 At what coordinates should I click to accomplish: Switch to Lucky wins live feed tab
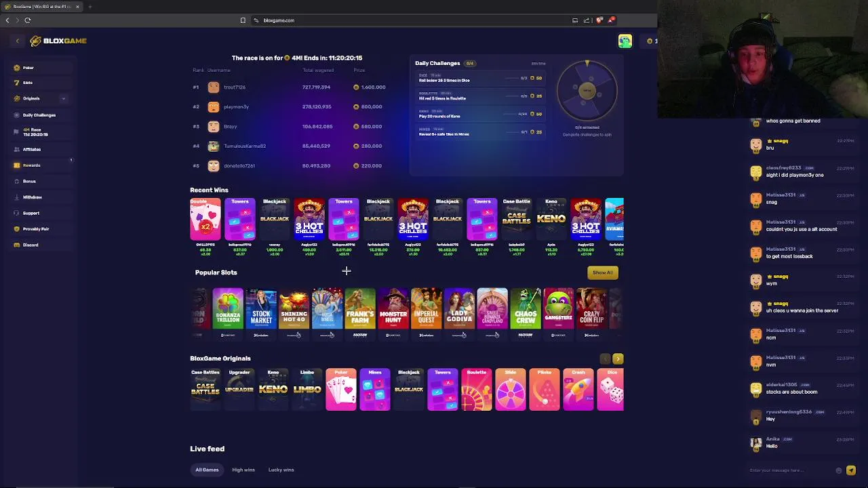(281, 470)
